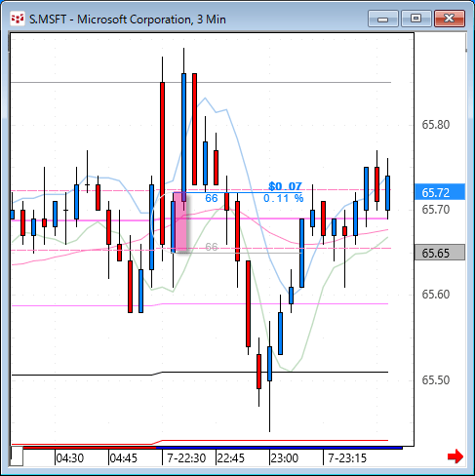
Task: Click the 7-23:15 time axis label
Action: 347,458
